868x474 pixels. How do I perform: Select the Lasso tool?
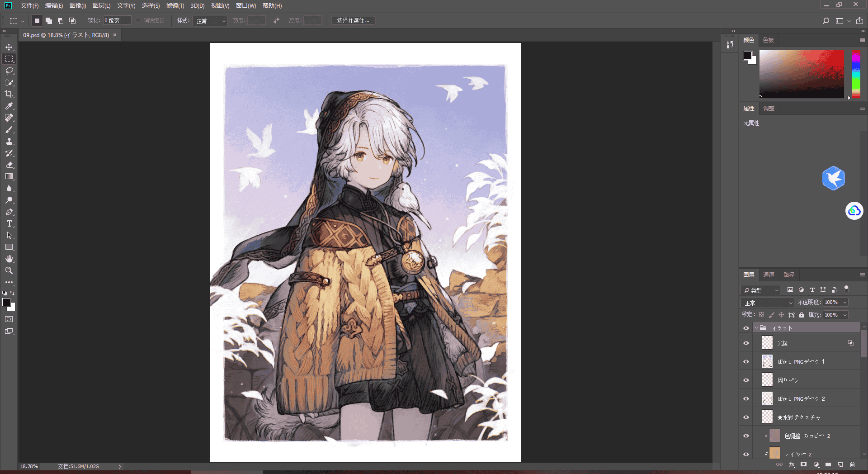[9, 71]
